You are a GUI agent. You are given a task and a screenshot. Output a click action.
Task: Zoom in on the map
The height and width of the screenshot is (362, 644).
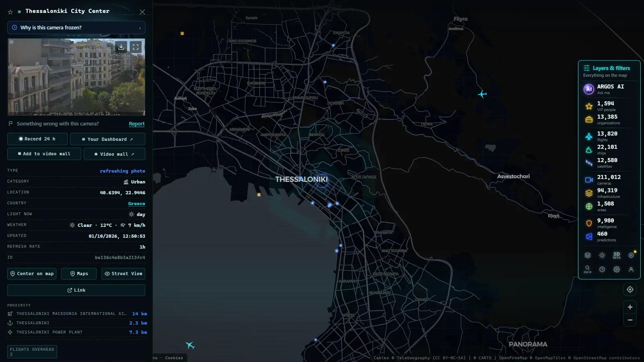(630, 307)
